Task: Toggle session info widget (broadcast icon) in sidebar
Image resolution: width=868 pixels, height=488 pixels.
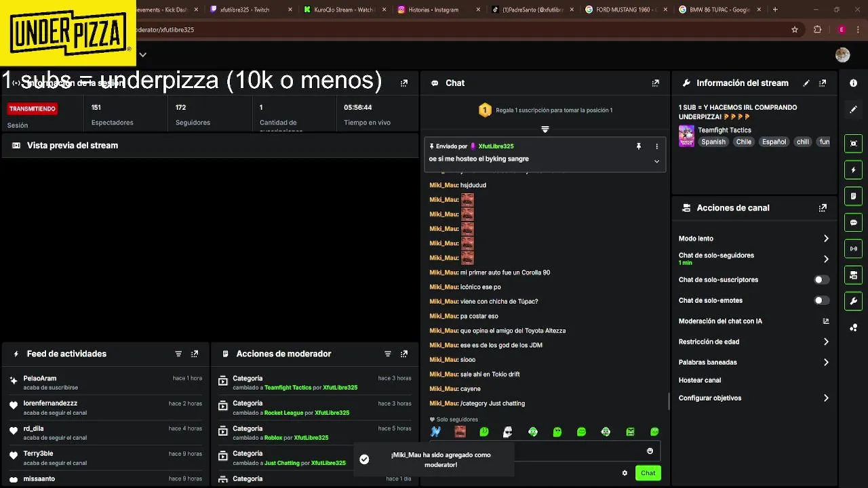Action: click(853, 249)
